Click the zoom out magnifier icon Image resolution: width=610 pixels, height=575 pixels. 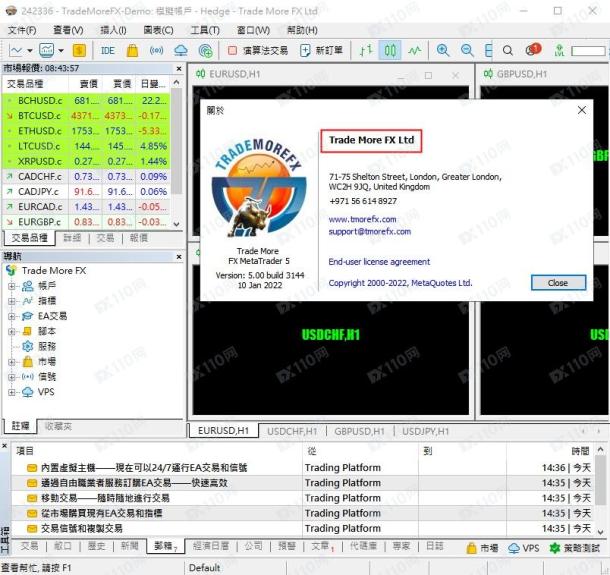pos(467,50)
